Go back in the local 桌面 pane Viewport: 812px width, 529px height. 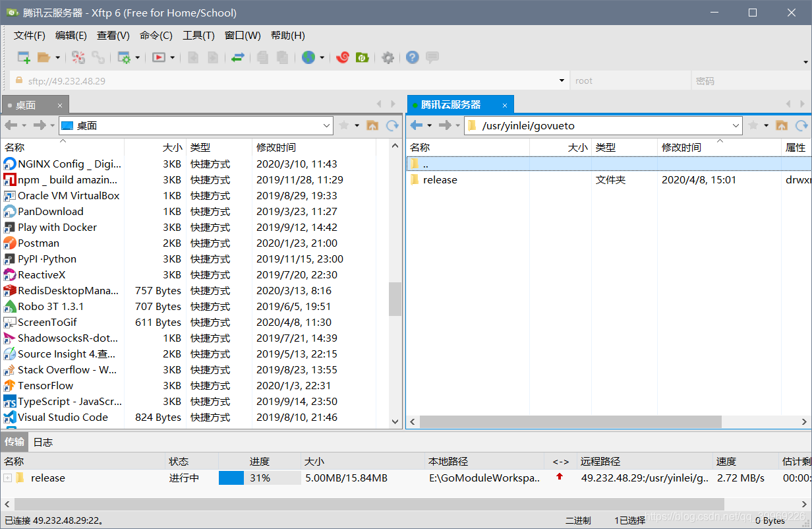[11, 125]
